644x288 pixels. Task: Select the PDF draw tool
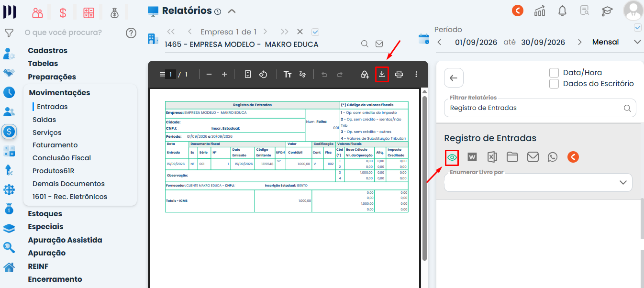[302, 74]
